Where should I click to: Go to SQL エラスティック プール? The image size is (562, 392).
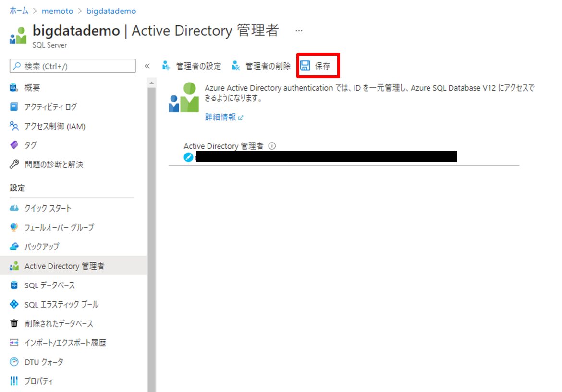61,304
